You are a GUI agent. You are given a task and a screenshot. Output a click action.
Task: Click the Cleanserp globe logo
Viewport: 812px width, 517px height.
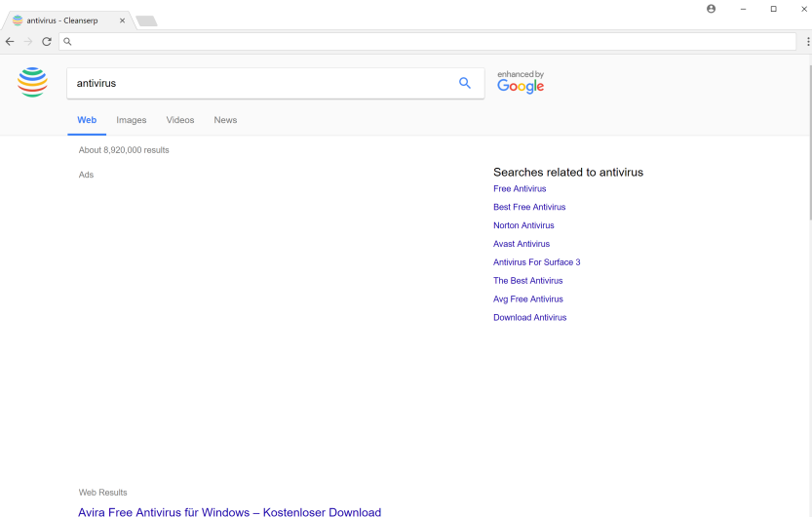coord(32,83)
